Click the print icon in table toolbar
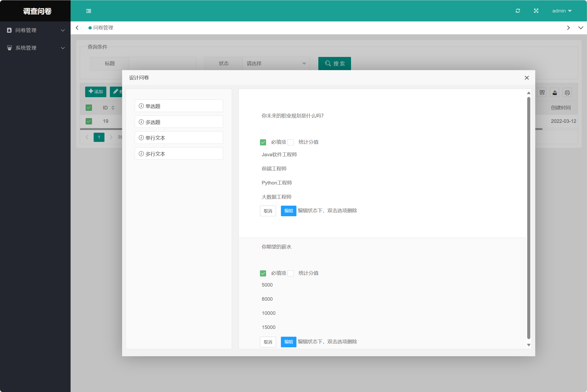Image resolution: width=587 pixels, height=392 pixels. 567,93
